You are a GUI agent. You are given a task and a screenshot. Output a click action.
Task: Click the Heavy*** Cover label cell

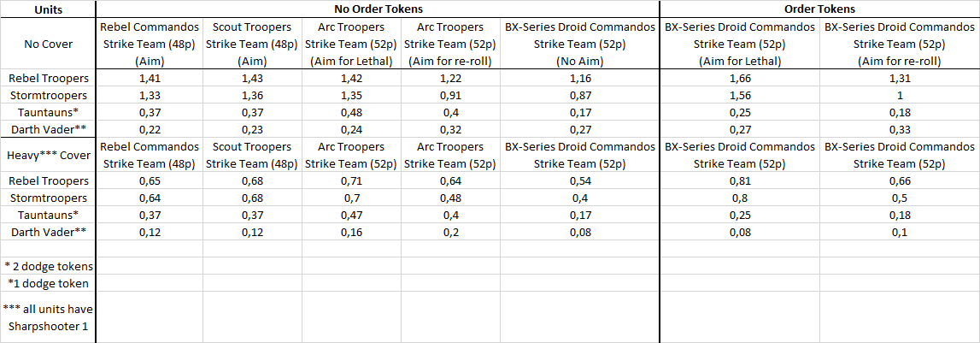[x=48, y=155]
